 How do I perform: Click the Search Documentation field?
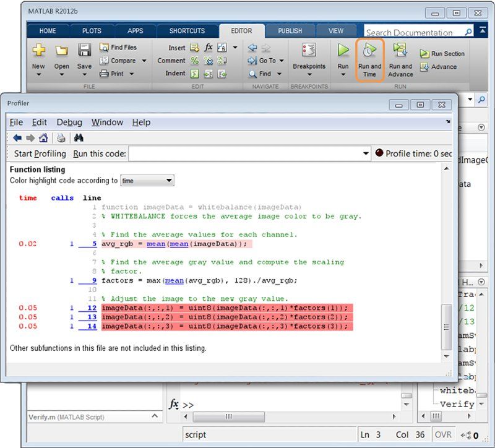[411, 32]
